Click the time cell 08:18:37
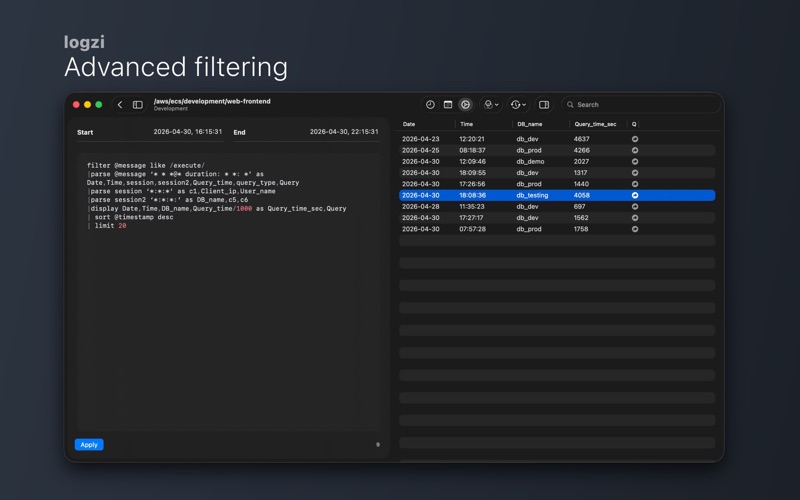This screenshot has height=500, width=800. coord(472,151)
